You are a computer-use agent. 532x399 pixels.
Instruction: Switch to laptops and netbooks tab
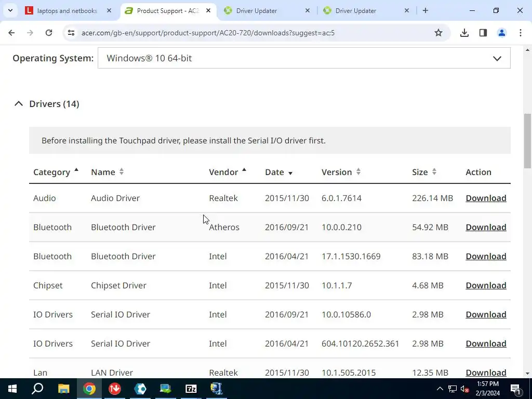pyautogui.click(x=67, y=10)
